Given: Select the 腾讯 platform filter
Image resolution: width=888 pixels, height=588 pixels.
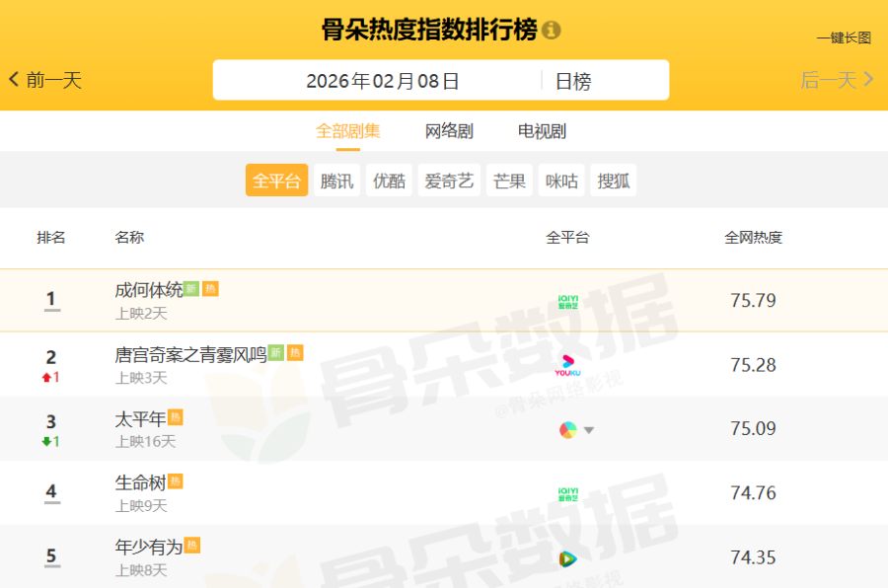Looking at the screenshot, I should pos(337,181).
